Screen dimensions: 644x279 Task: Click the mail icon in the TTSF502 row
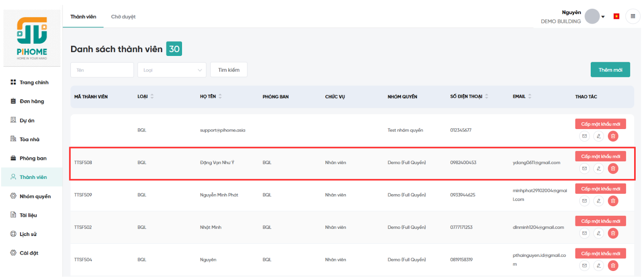click(584, 233)
